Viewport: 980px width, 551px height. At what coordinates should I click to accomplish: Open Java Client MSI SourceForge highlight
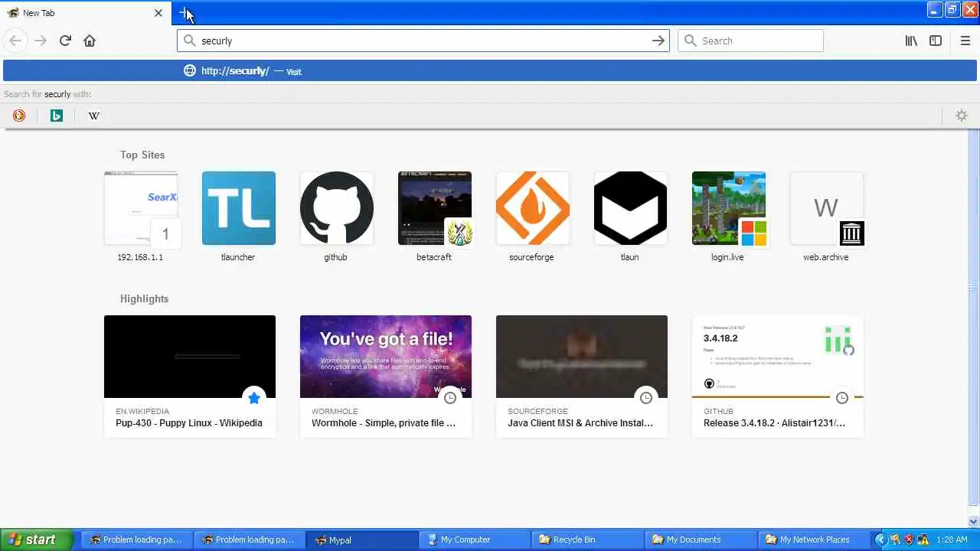tap(582, 376)
